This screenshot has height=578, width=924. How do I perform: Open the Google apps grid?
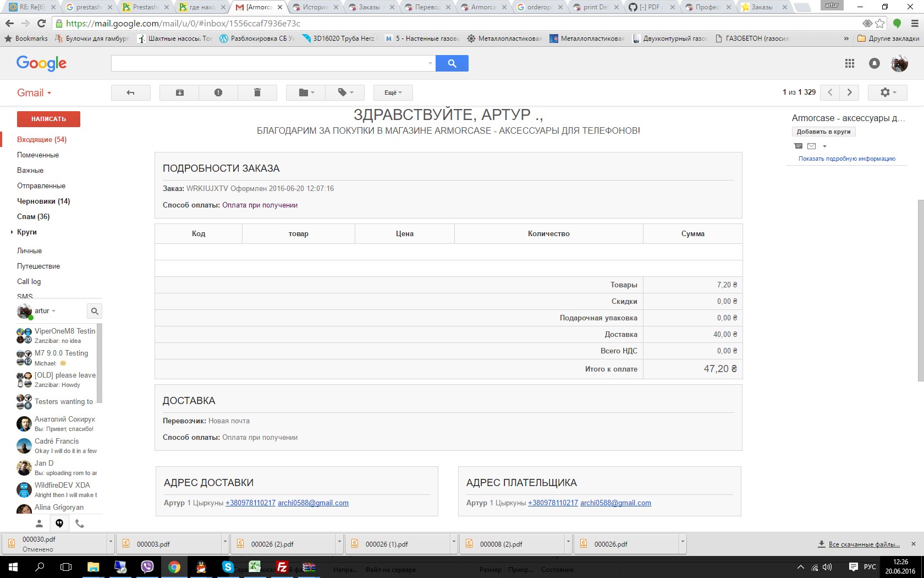(850, 63)
